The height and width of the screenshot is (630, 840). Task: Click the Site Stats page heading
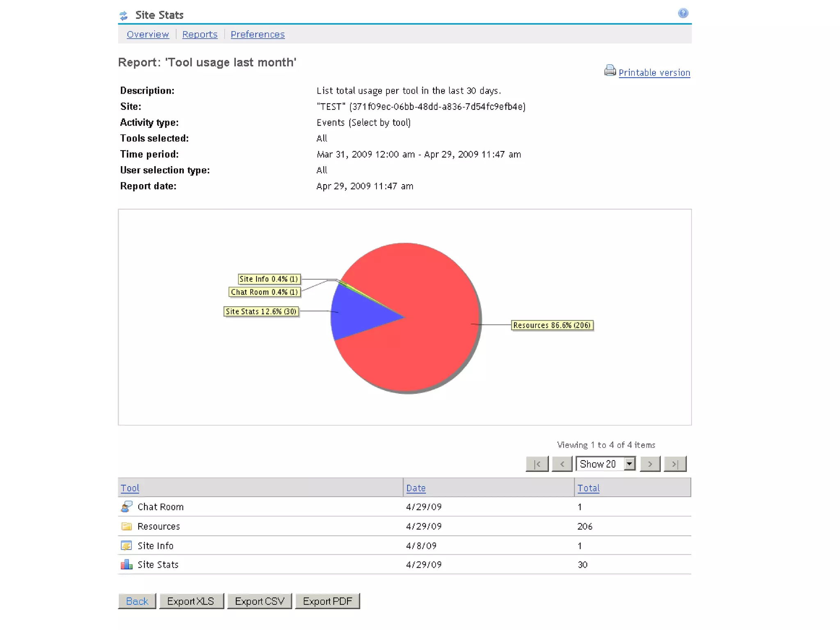tap(159, 15)
